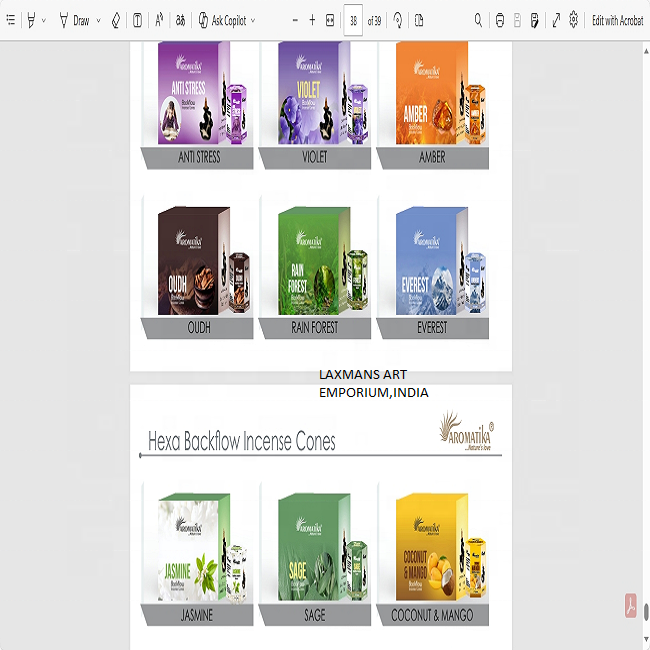Enter full screen with the expand icon
Image resolution: width=650 pixels, height=650 pixels.
click(556, 20)
